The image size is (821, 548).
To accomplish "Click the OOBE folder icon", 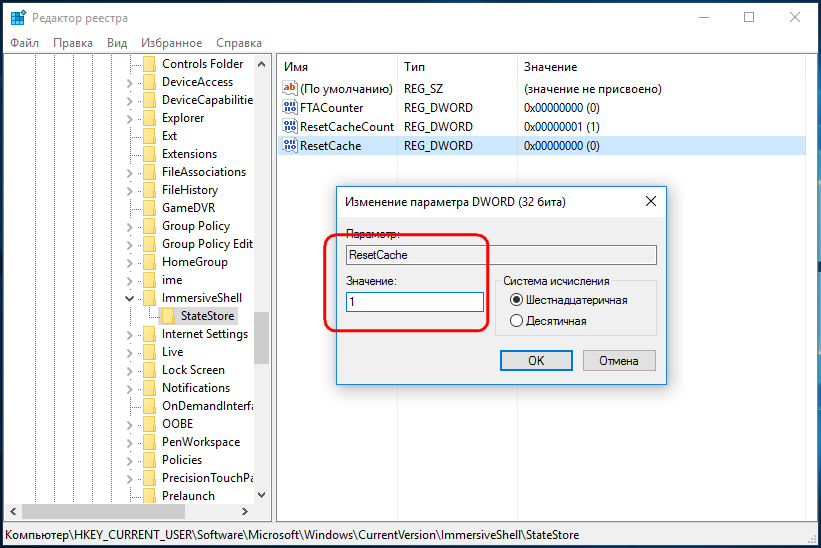I will [149, 424].
